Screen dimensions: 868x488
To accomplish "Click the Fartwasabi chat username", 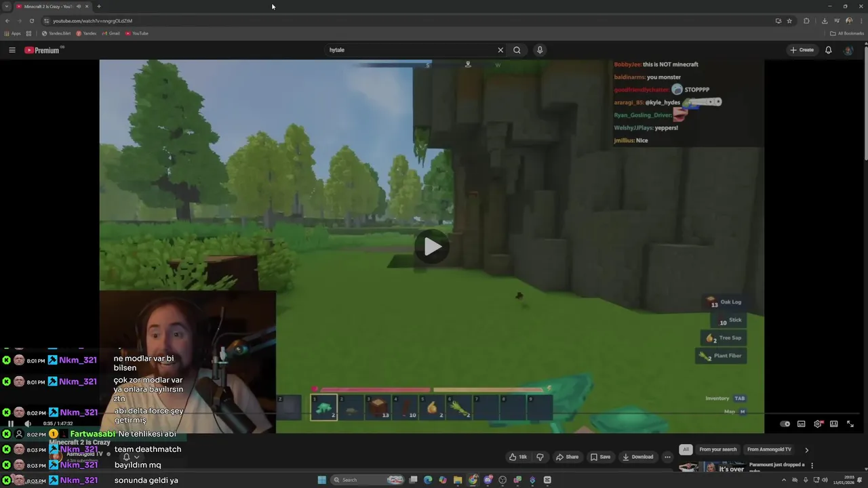I will click(x=92, y=434).
